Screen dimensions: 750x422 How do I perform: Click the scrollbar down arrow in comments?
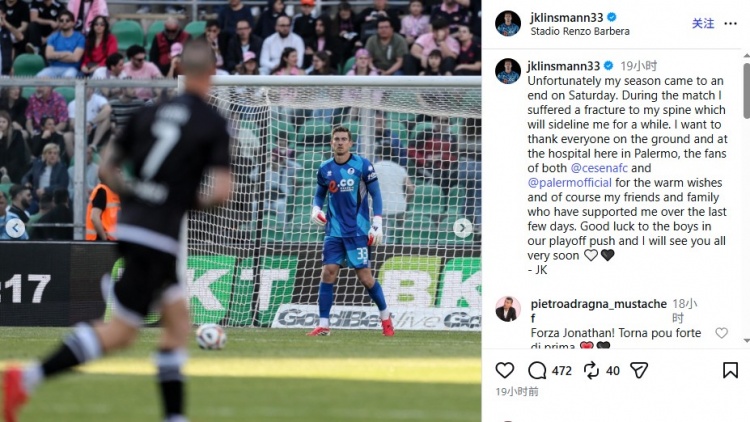coord(746,341)
